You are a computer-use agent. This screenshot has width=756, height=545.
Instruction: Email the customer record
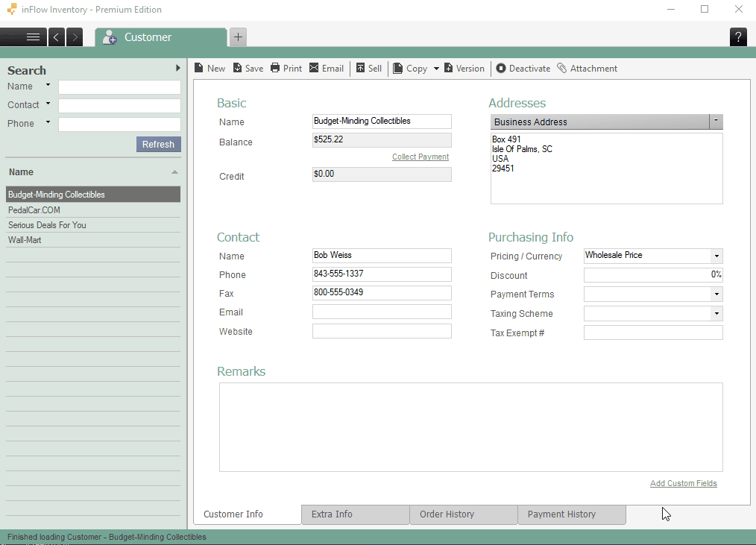pos(327,69)
